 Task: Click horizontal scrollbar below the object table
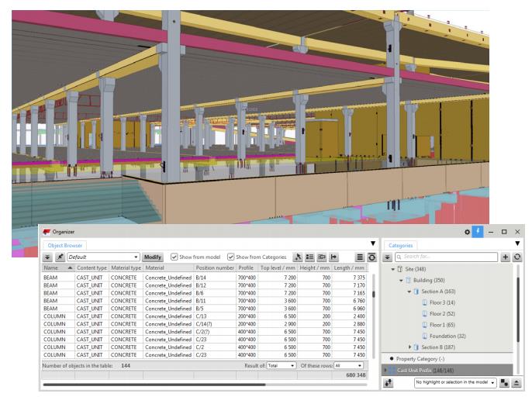point(154,385)
